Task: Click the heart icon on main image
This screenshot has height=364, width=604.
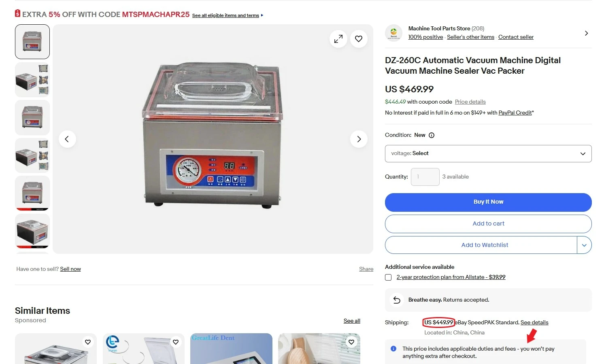Action: [x=359, y=39]
